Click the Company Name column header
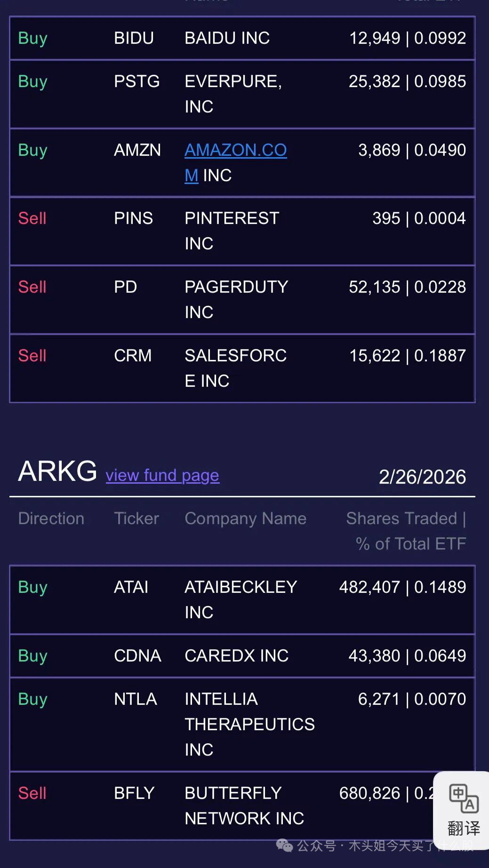The width and height of the screenshot is (489, 868). (245, 518)
